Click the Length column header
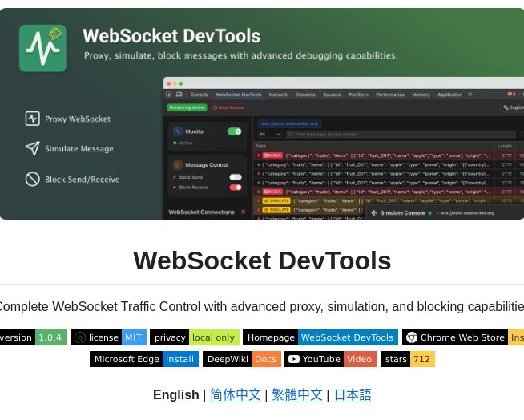Image resolution: width=524 pixels, height=420 pixels. (x=504, y=146)
